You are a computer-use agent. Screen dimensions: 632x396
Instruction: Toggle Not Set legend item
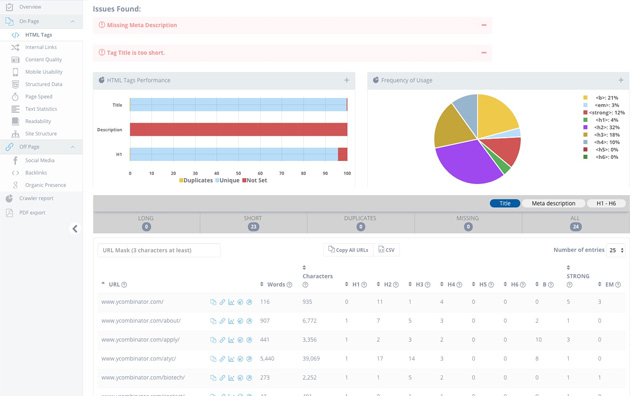(x=254, y=180)
